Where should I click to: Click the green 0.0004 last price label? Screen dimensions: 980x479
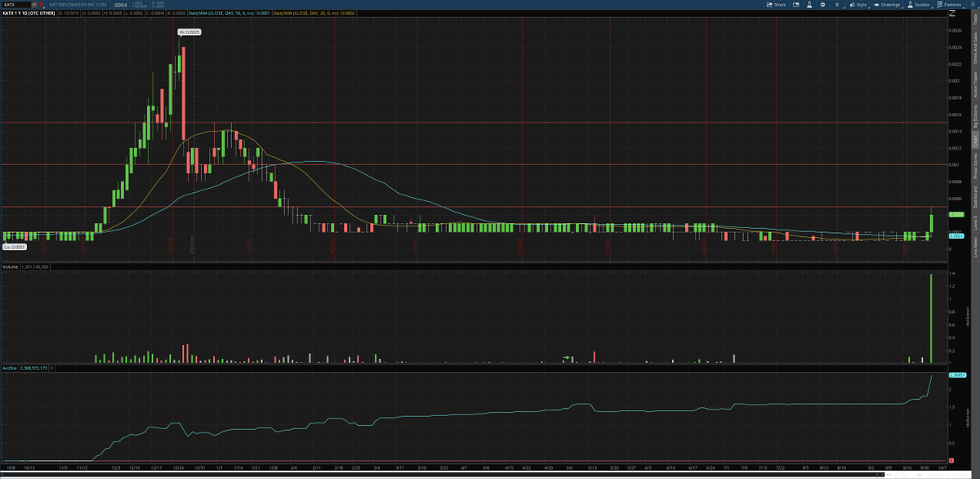[957, 214]
